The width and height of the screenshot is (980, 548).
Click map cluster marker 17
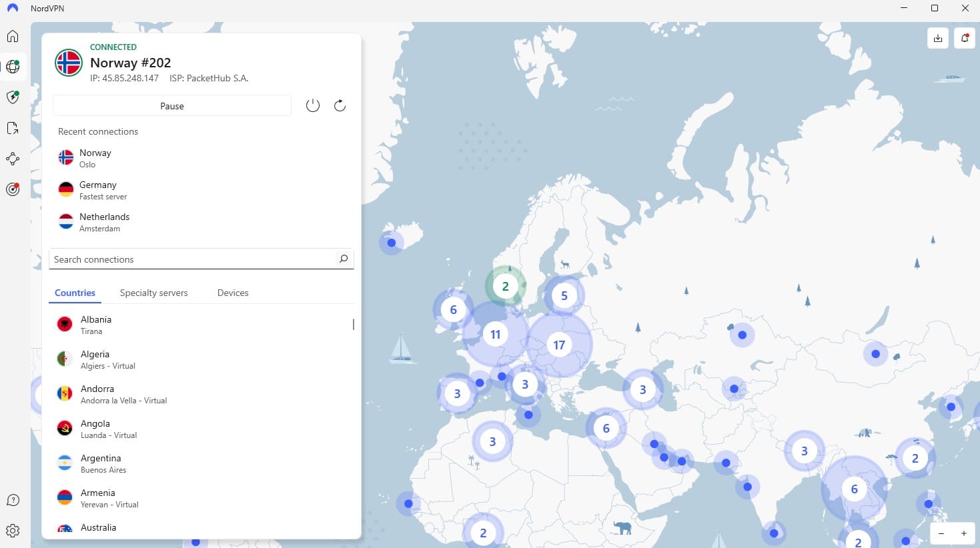pos(559,345)
